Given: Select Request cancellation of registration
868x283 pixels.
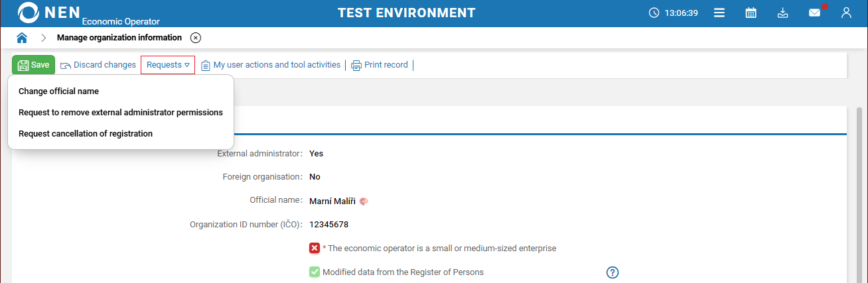Looking at the screenshot, I should [86, 134].
